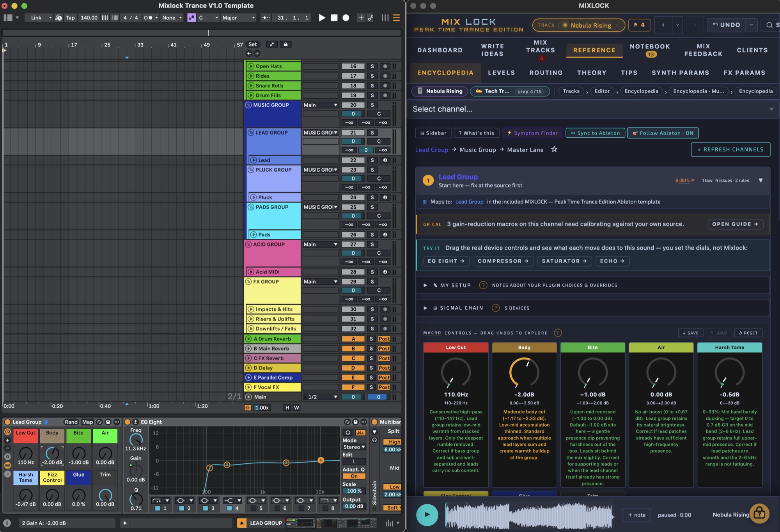
Task: Toggle Post on A Drum Reverb return
Action: [x=384, y=339]
